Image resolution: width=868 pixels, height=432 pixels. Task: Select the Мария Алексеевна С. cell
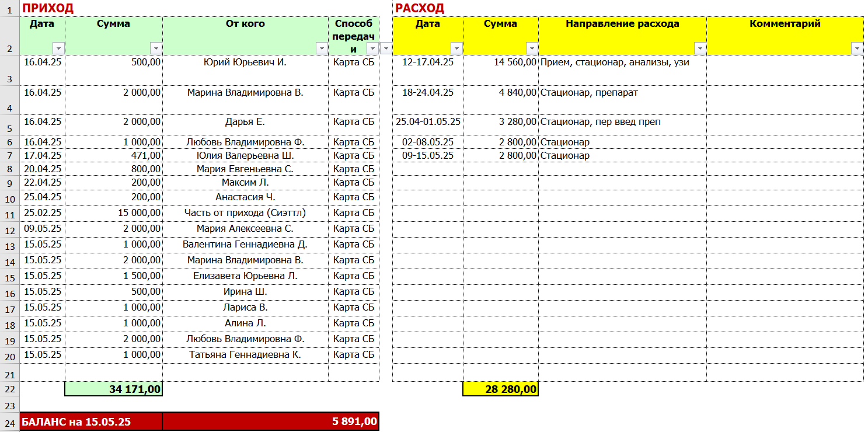tap(246, 229)
